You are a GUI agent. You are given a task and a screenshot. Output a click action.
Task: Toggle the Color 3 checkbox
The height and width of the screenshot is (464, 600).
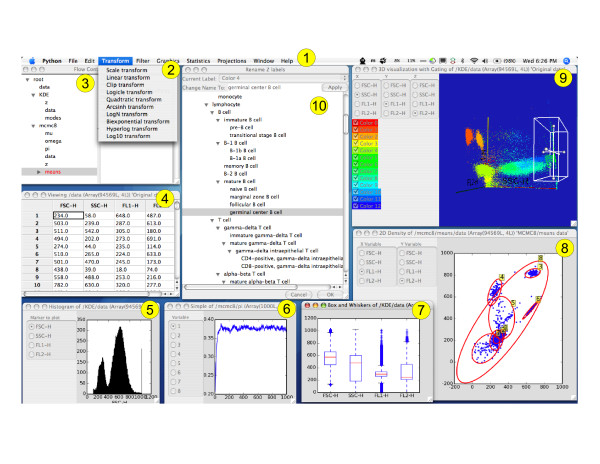click(x=355, y=143)
